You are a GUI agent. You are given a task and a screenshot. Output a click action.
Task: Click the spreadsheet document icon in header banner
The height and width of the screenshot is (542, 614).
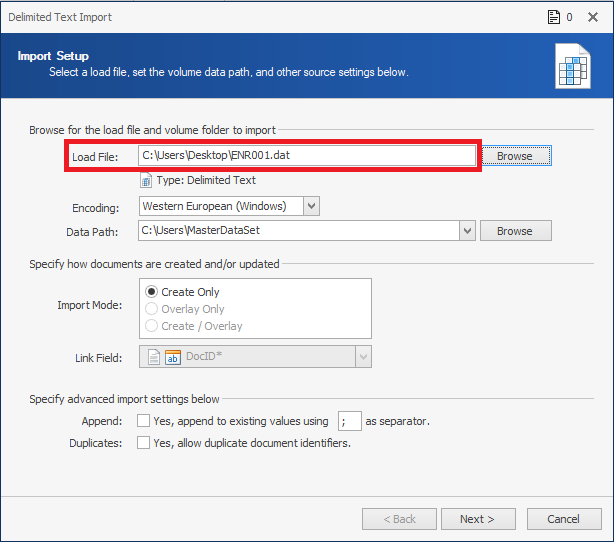pos(573,66)
